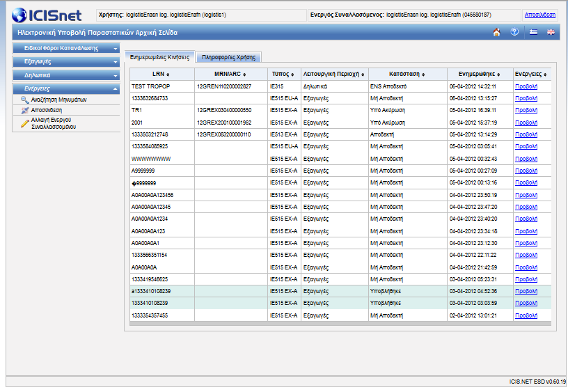
Task: Click version text ICIS.NET ESD v0.60.19
Action: tap(537, 382)
